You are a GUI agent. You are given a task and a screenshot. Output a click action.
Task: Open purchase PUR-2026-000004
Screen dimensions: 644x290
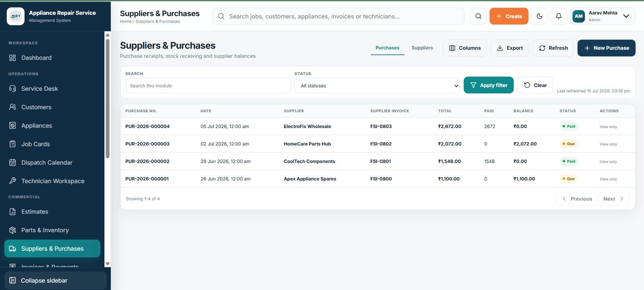(147, 126)
